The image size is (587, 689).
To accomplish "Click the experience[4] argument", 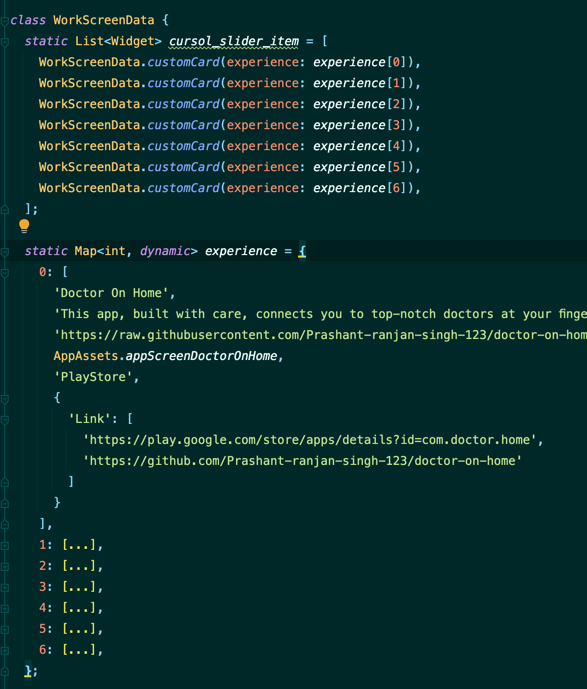I will pyautogui.click(x=360, y=146).
